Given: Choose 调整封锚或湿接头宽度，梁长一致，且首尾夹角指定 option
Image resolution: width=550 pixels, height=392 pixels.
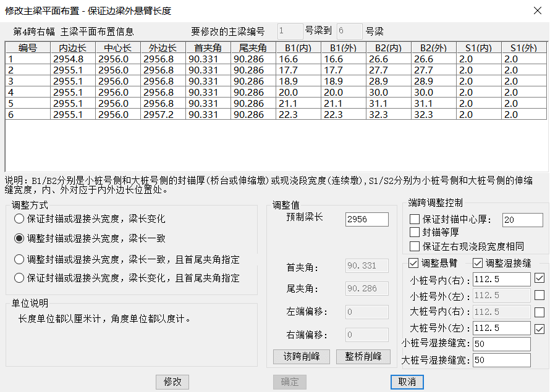Looking at the screenshot, I should click(x=19, y=259).
